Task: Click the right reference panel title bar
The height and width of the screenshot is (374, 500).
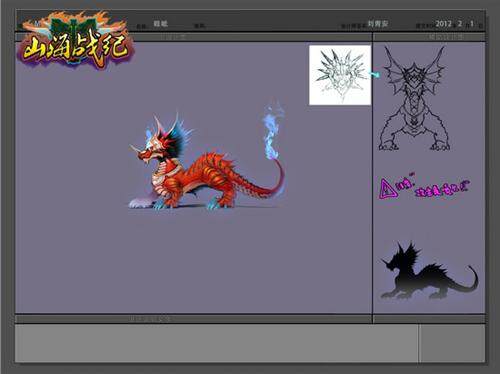Action: point(429,37)
